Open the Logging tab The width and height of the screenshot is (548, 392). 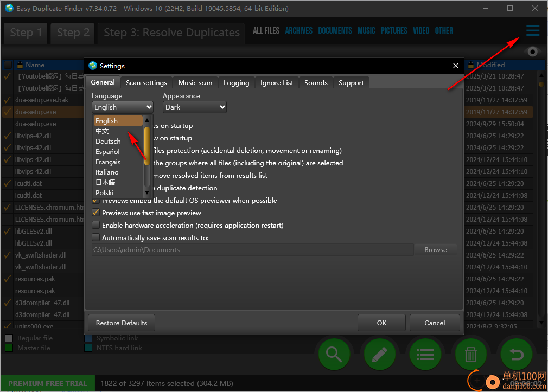point(236,83)
